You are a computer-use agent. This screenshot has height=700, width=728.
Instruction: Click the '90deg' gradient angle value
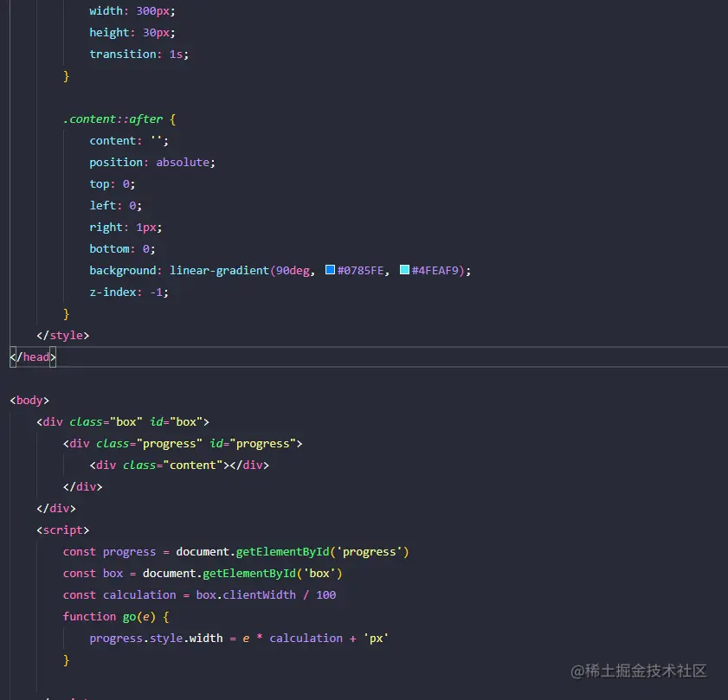[x=293, y=271]
